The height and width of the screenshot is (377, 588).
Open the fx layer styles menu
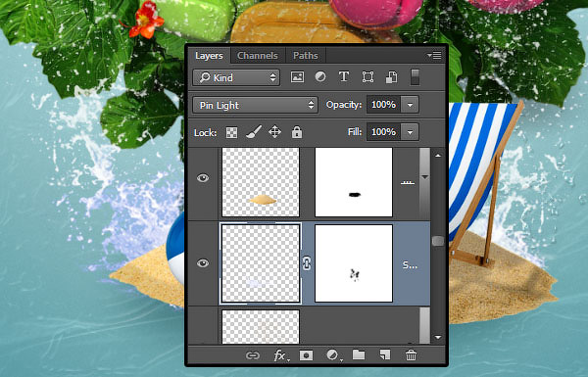coord(279,355)
